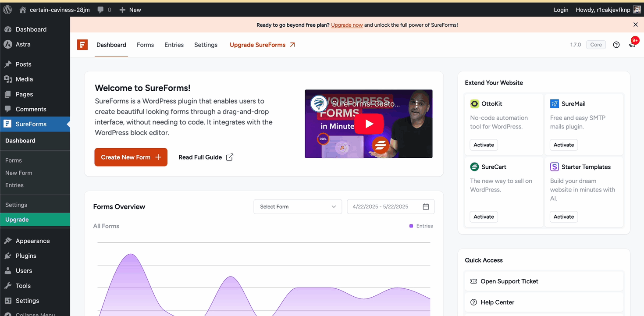Click the New menu in admin bar
Viewport: 644px width, 316px height.
pyautogui.click(x=130, y=9)
